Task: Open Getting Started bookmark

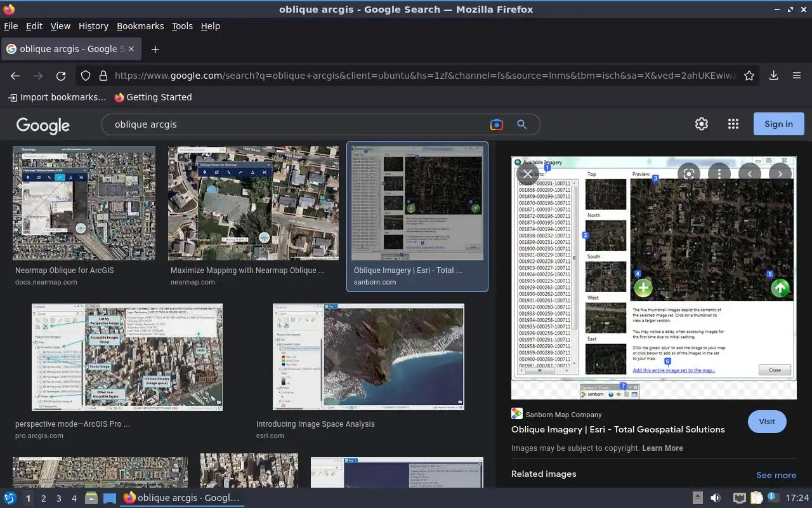Action: click(153, 97)
